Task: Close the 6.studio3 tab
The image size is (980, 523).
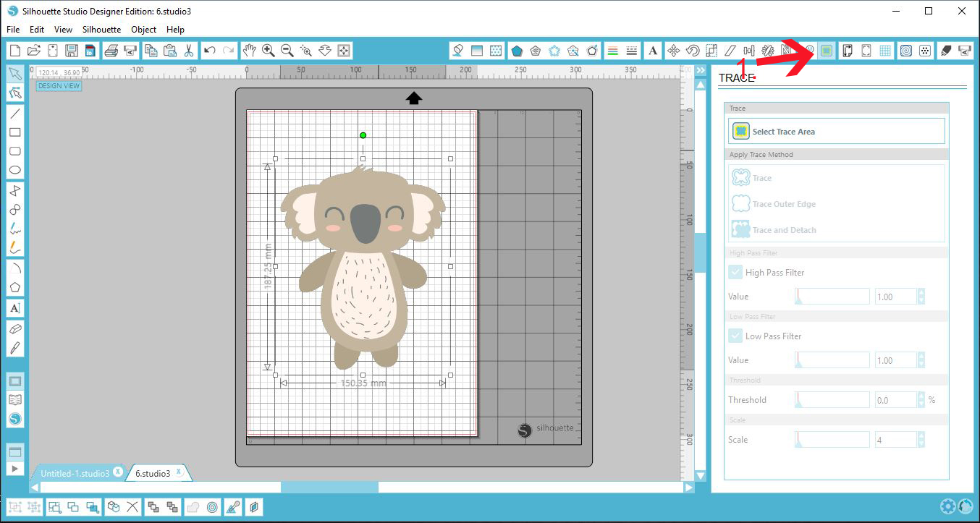Action: coord(179,473)
